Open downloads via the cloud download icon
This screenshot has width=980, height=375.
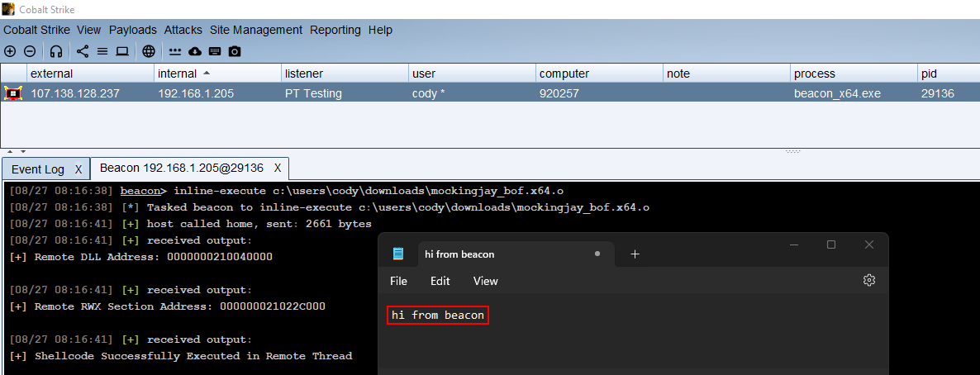(x=195, y=51)
